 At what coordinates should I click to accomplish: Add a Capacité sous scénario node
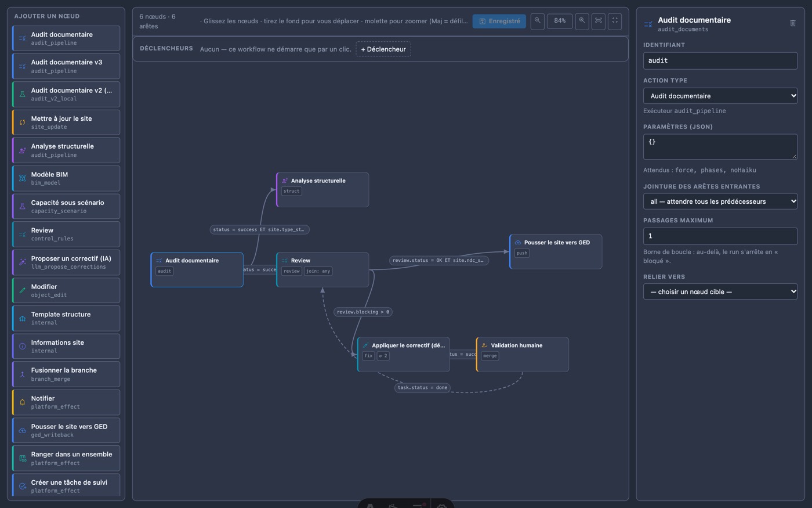66,206
